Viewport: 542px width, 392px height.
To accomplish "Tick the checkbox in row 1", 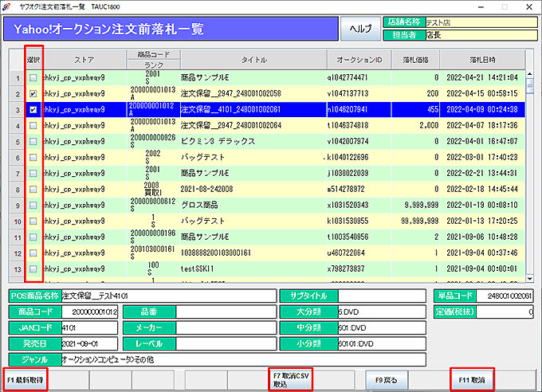I will click(33, 78).
